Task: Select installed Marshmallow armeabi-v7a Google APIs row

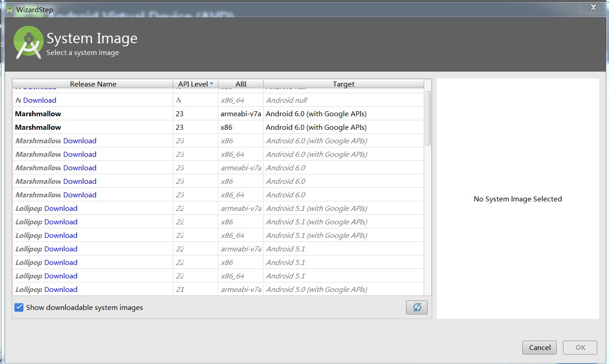Action: pos(218,114)
